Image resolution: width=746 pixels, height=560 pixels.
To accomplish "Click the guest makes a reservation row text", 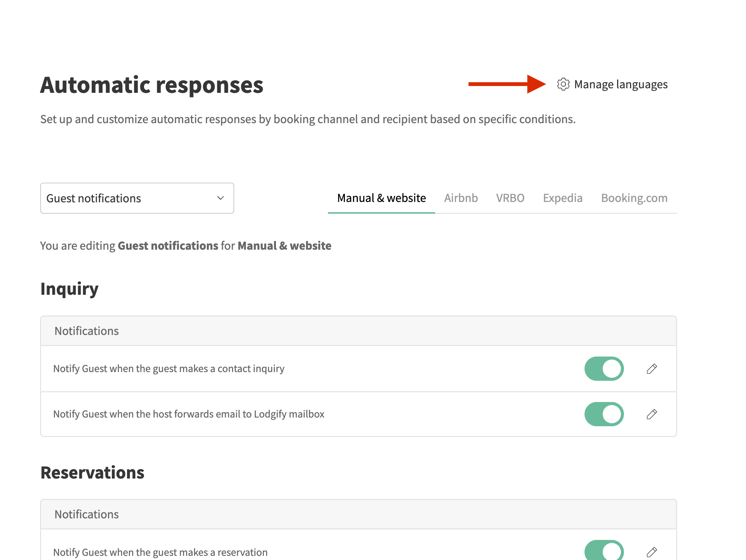I will pyautogui.click(x=160, y=552).
